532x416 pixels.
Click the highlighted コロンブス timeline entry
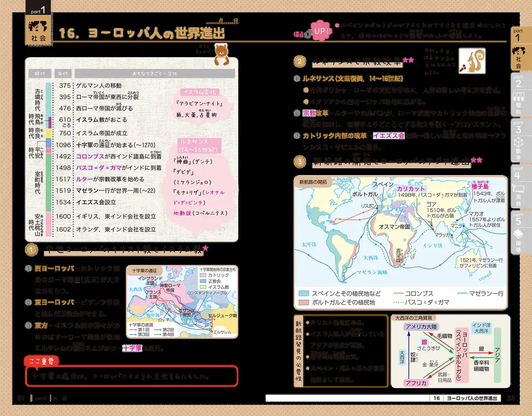[90, 156]
